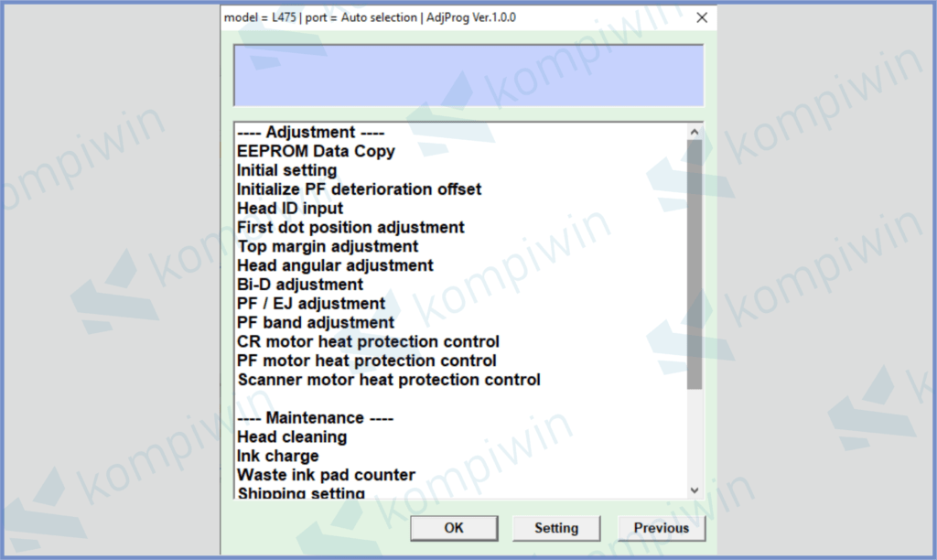The height and width of the screenshot is (560, 937).
Task: Select EEPROM Data Copy entry
Action: pos(316,151)
